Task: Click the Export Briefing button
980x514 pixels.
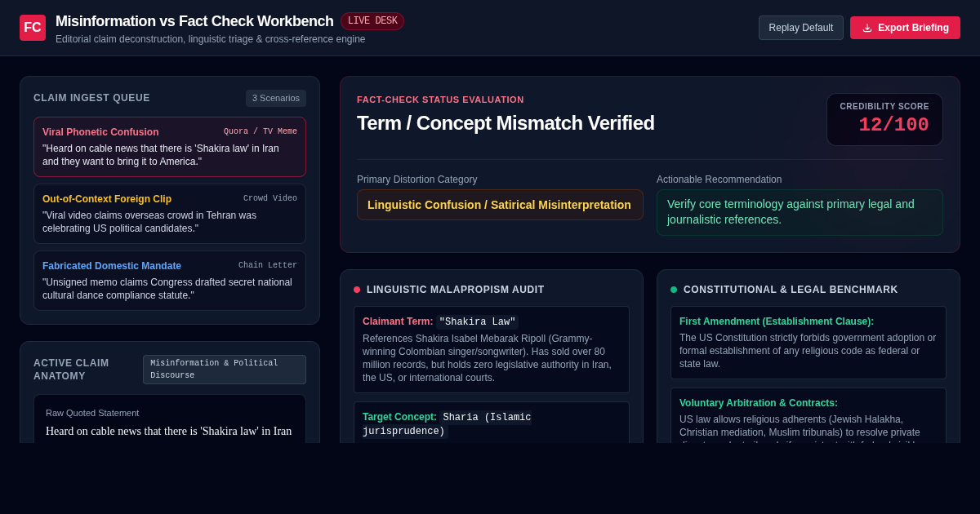Action: click(x=905, y=28)
